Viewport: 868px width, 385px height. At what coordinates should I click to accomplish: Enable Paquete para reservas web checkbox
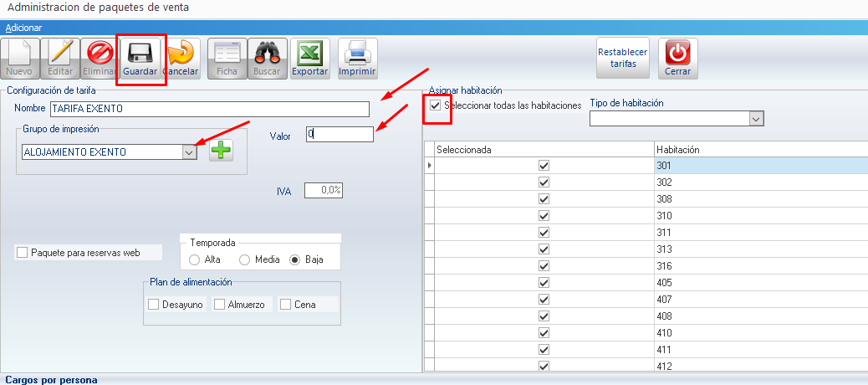[x=23, y=253]
